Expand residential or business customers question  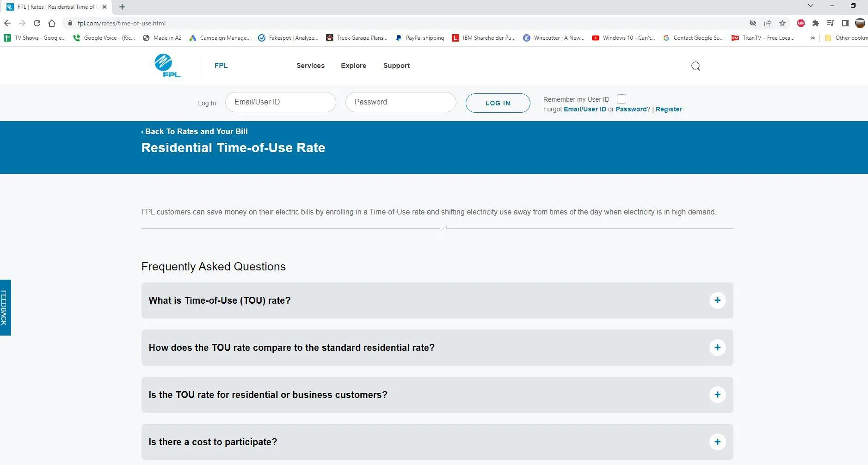pos(437,395)
